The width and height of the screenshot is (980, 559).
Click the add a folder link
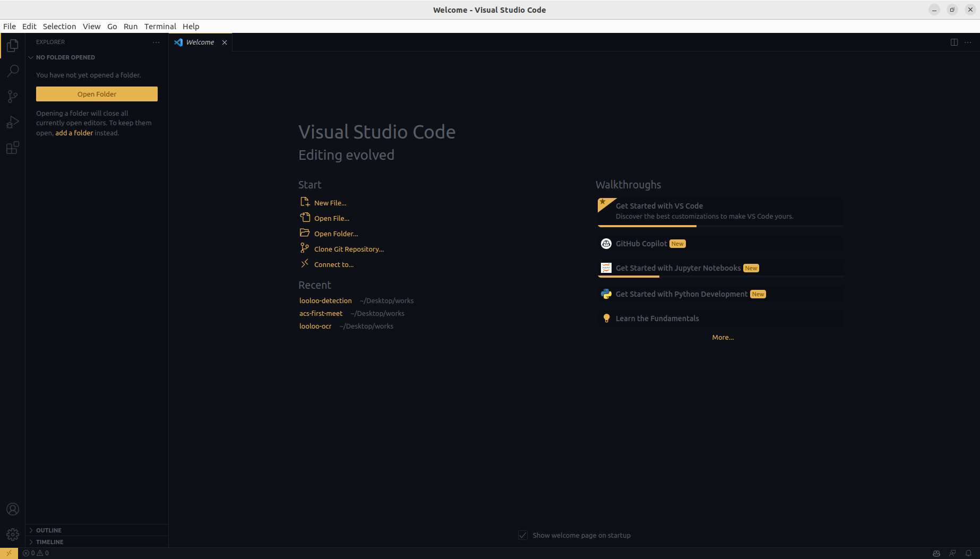pos(74,133)
